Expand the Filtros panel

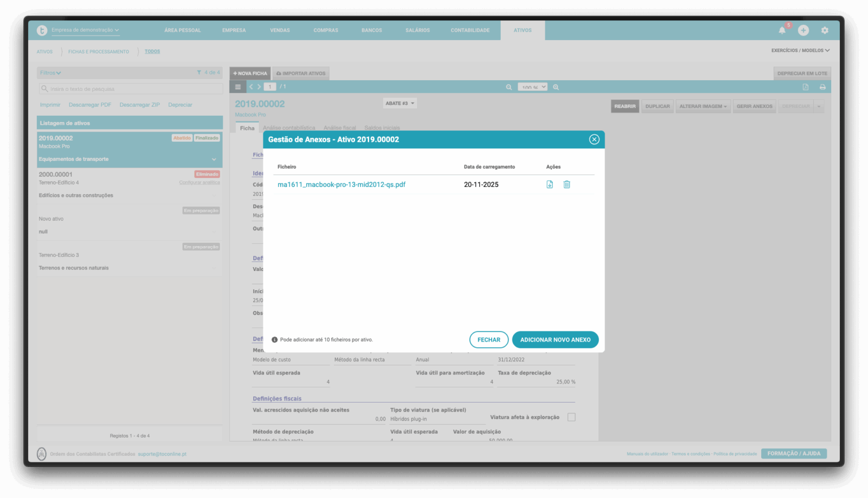(x=51, y=73)
